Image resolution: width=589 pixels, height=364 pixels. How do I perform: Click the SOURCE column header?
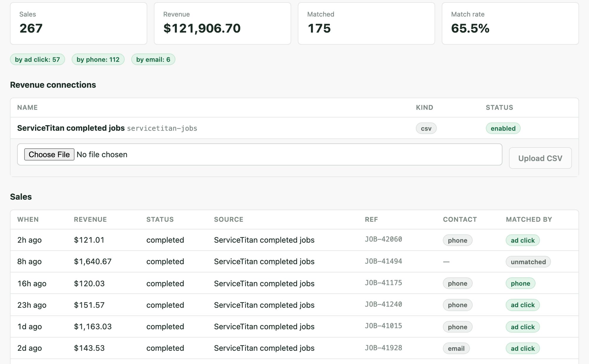pyautogui.click(x=229, y=219)
